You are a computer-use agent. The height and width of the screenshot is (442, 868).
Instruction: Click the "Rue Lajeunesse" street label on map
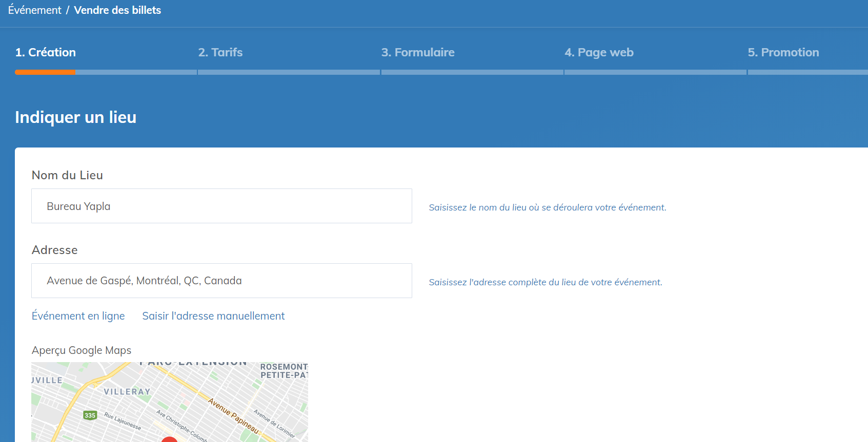click(x=123, y=421)
